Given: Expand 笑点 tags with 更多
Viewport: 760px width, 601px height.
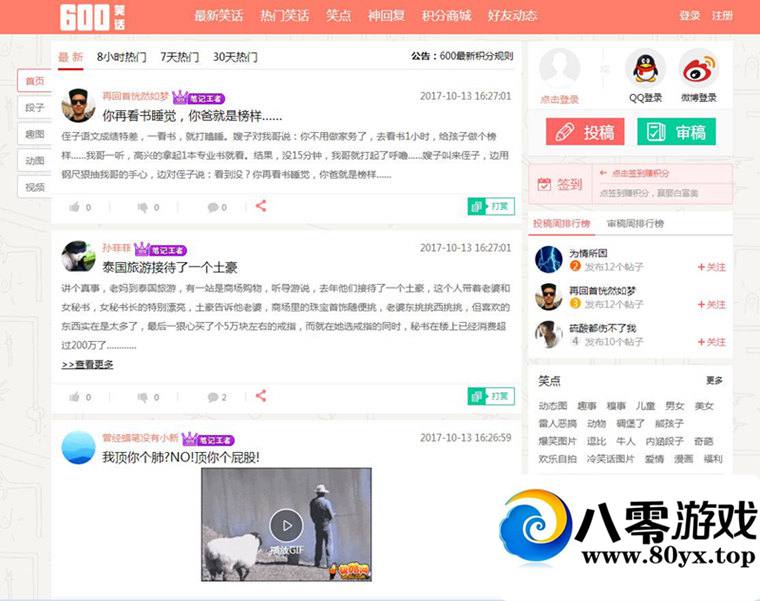Looking at the screenshot, I should tap(713, 381).
